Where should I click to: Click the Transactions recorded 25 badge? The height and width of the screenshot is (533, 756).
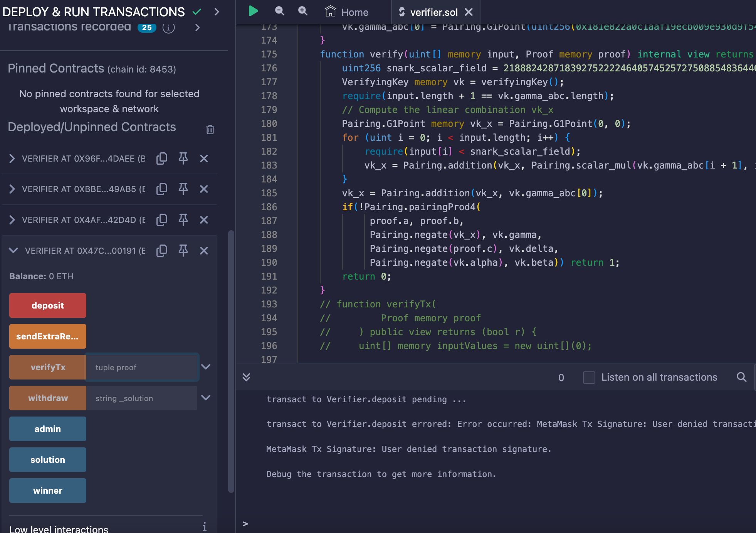[147, 27]
